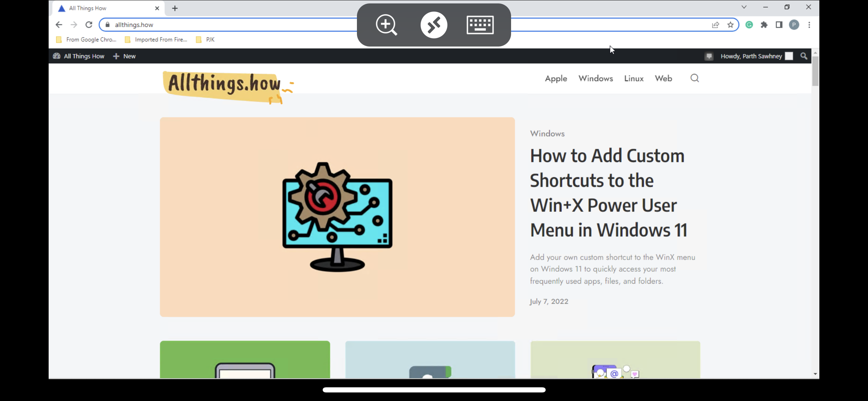Open a new browser tab
This screenshot has width=868, height=401.
coord(175,8)
